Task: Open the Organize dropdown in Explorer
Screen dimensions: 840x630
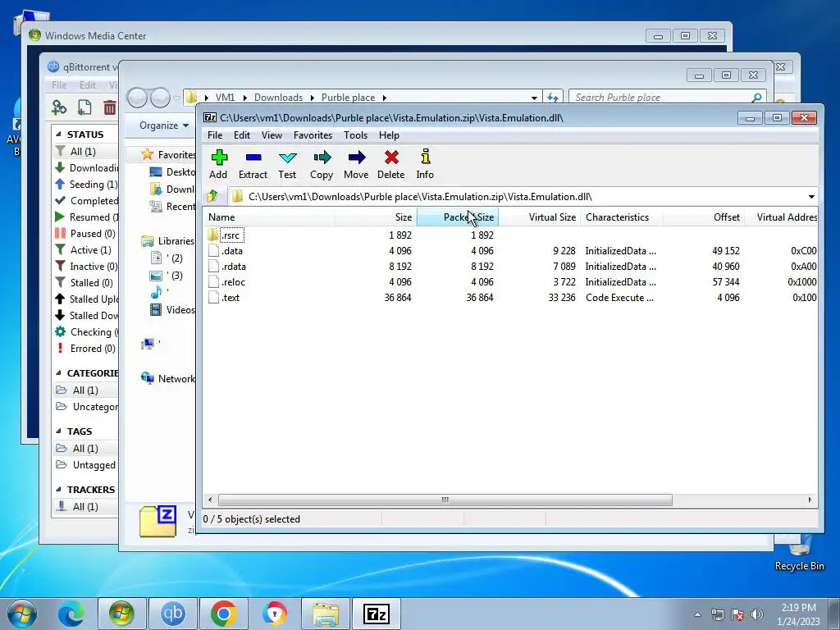Action: click(x=164, y=126)
